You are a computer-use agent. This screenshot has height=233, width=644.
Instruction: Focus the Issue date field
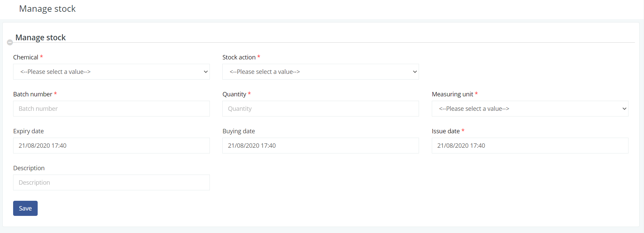coord(530,146)
